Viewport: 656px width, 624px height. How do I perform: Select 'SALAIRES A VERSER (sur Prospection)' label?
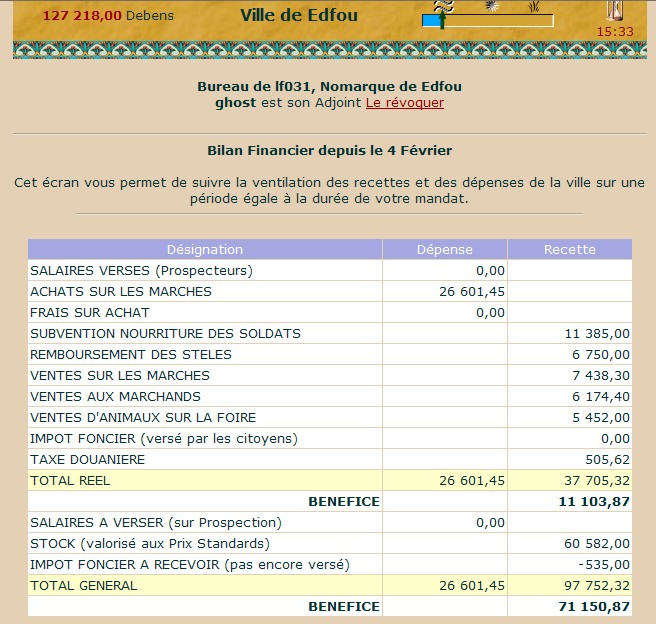156,522
